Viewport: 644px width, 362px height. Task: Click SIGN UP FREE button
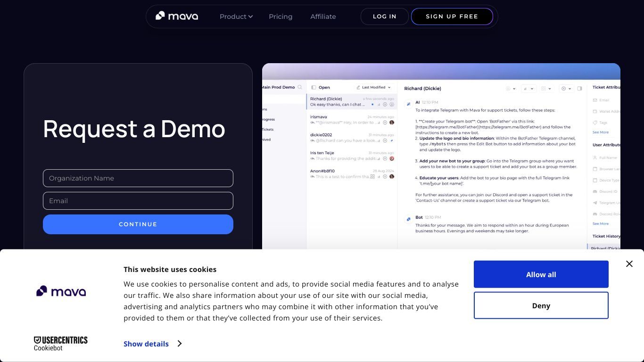(x=452, y=16)
